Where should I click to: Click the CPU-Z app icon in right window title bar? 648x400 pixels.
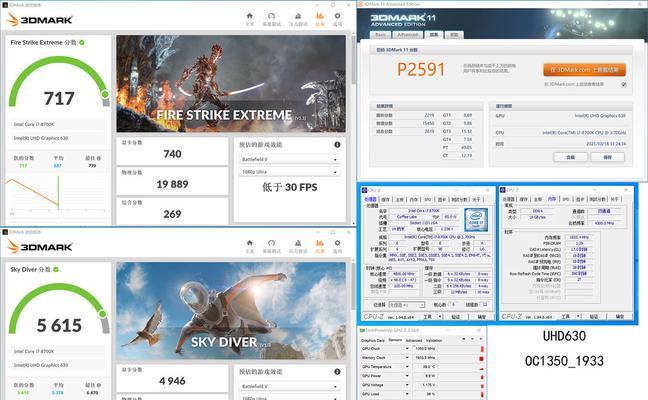pos(503,190)
